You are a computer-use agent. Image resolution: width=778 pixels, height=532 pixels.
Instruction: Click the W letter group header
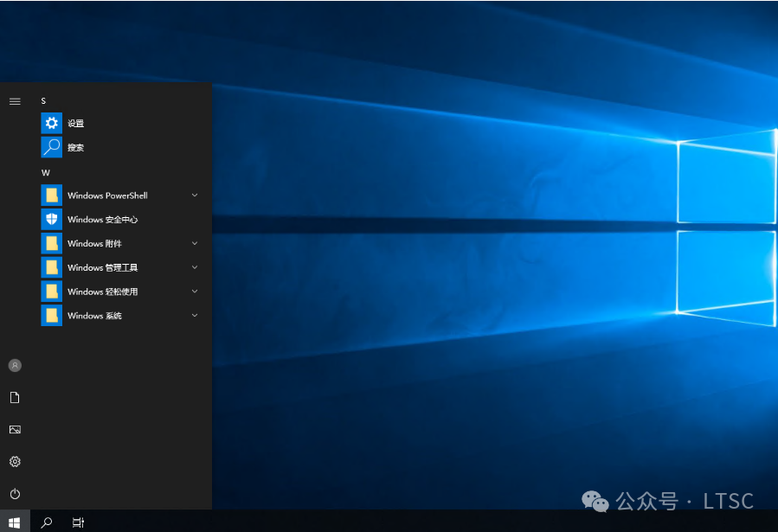click(46, 172)
